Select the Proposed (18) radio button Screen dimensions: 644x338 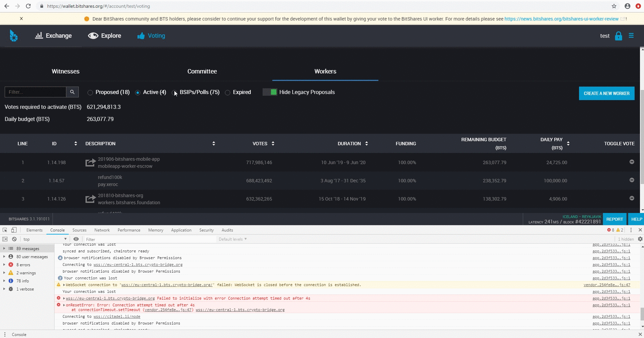pyautogui.click(x=90, y=93)
